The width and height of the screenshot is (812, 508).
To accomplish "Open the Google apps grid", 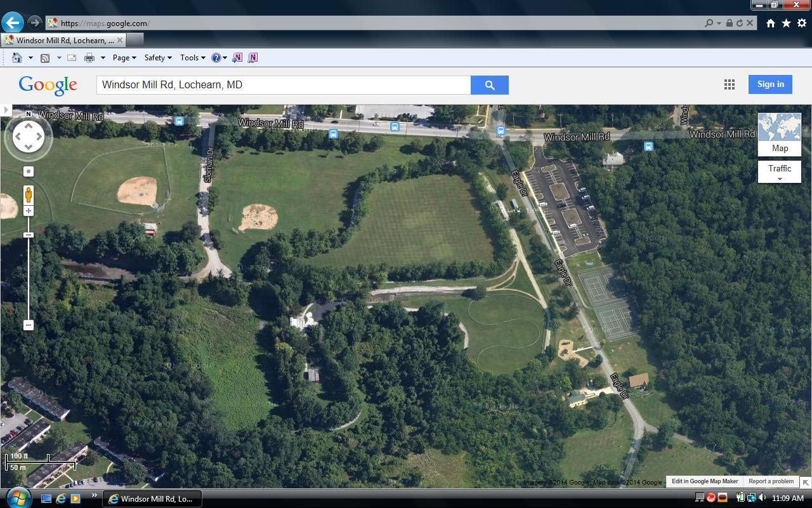I will pyautogui.click(x=730, y=84).
